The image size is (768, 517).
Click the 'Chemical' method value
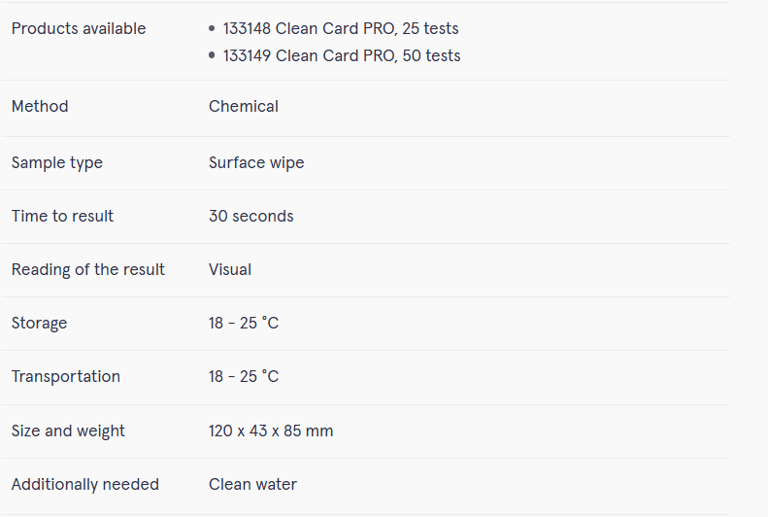pyautogui.click(x=243, y=106)
